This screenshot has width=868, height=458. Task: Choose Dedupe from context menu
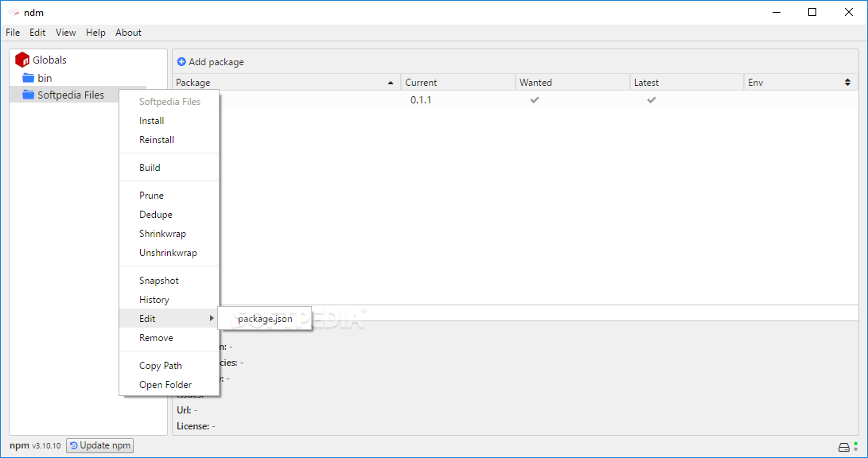click(x=169, y=215)
